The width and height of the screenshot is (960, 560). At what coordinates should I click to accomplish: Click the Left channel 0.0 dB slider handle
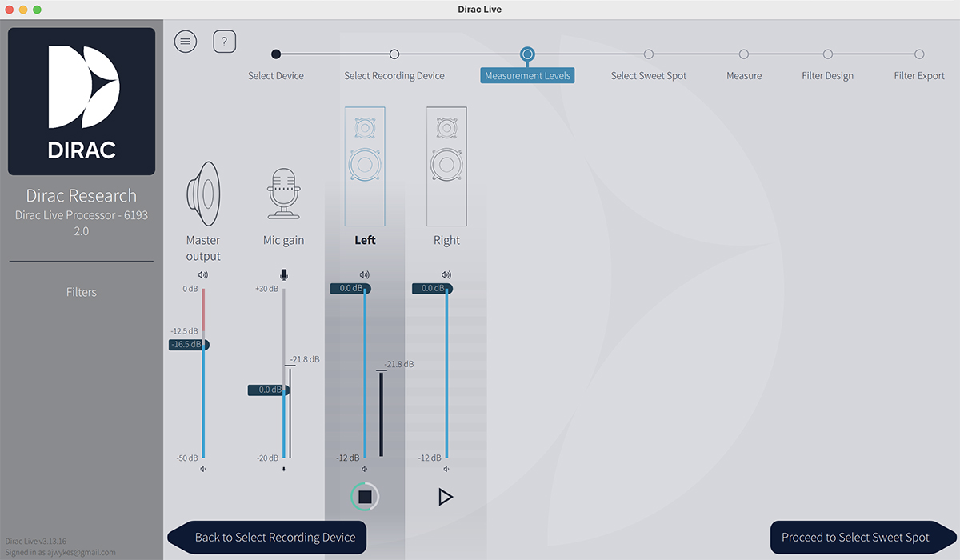[x=350, y=289]
